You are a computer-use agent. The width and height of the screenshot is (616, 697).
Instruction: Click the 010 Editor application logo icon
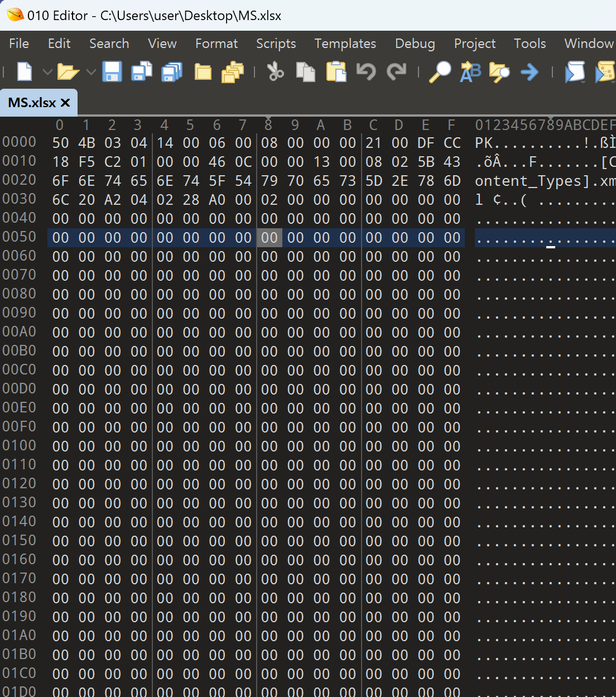15,15
